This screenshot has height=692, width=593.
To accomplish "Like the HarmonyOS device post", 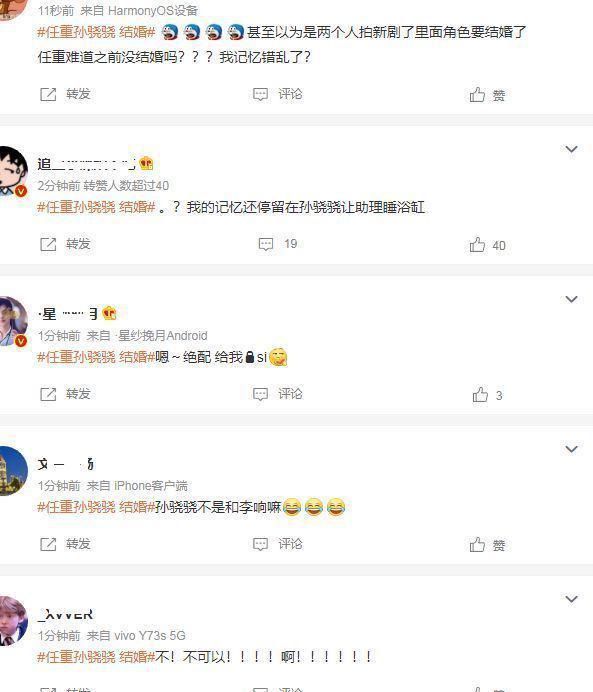I will click(x=488, y=95).
